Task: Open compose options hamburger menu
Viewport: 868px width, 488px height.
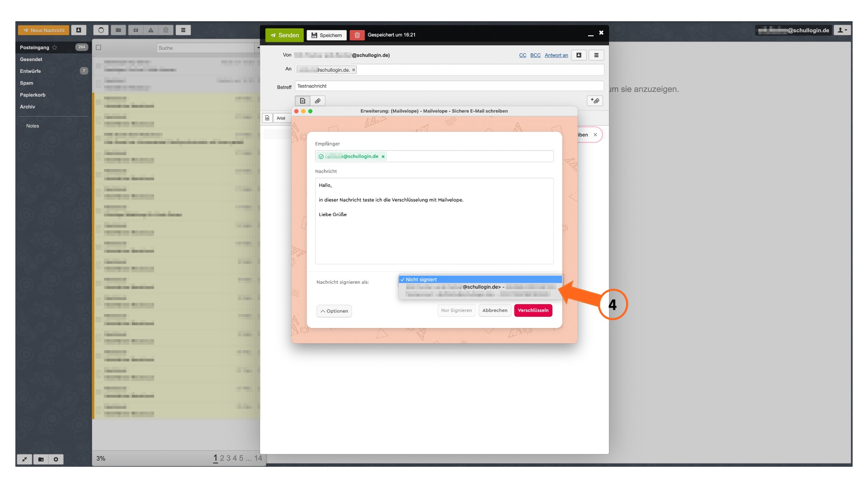Action: tap(596, 55)
